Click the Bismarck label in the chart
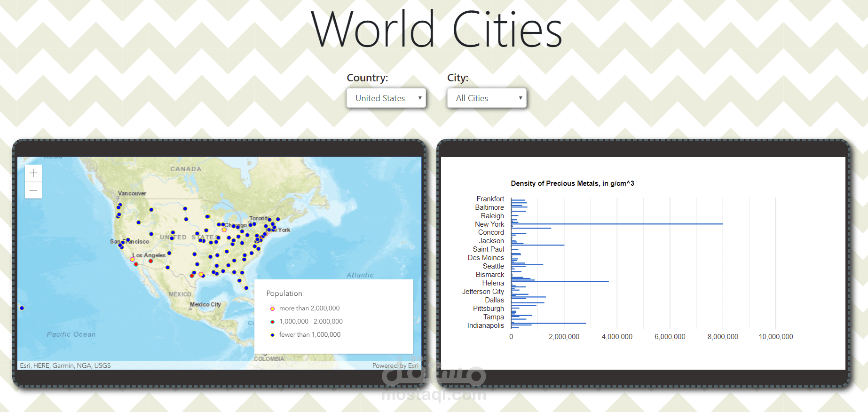 (x=490, y=275)
